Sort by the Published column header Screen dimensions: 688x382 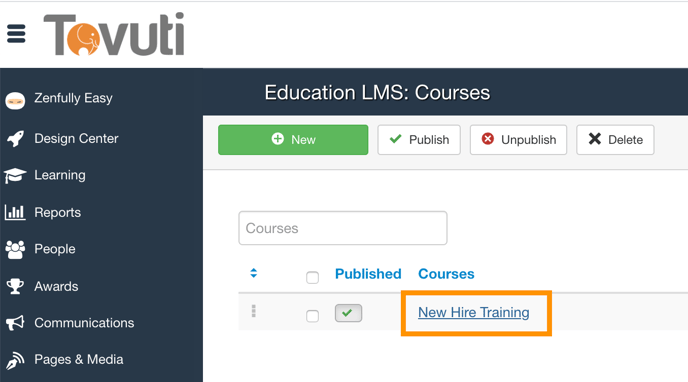(368, 274)
